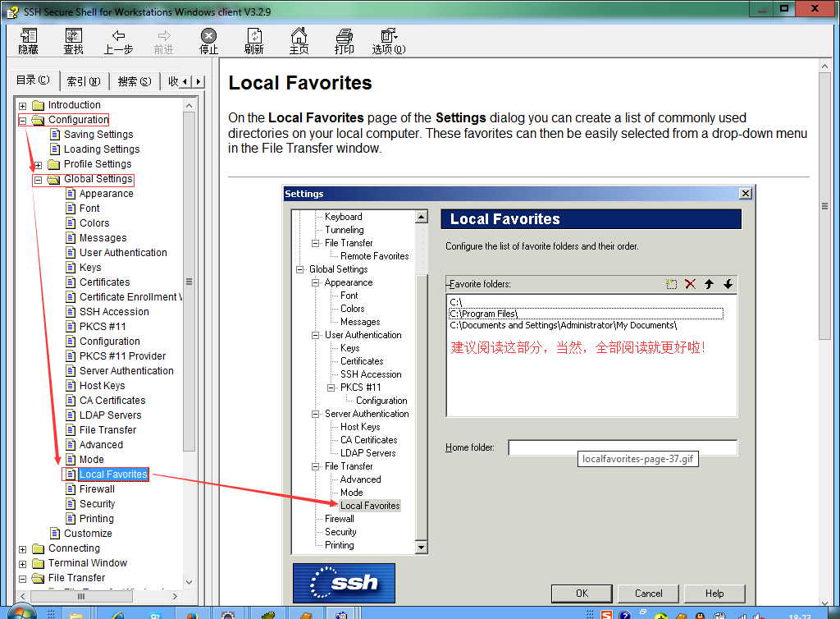Select SSH Accession topic

[114, 311]
